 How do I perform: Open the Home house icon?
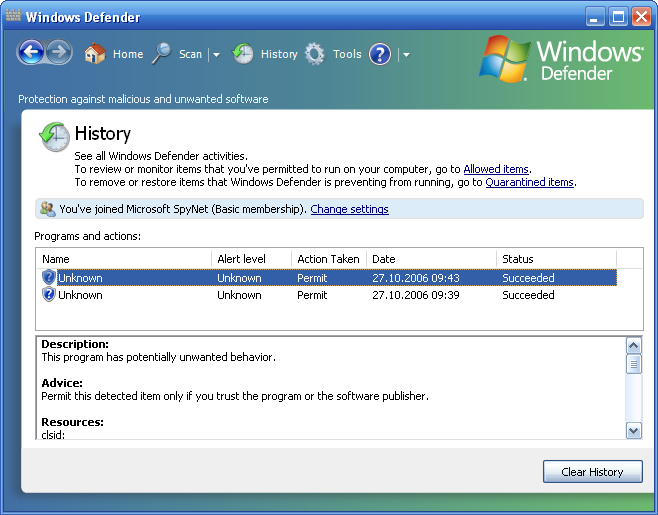(95, 53)
